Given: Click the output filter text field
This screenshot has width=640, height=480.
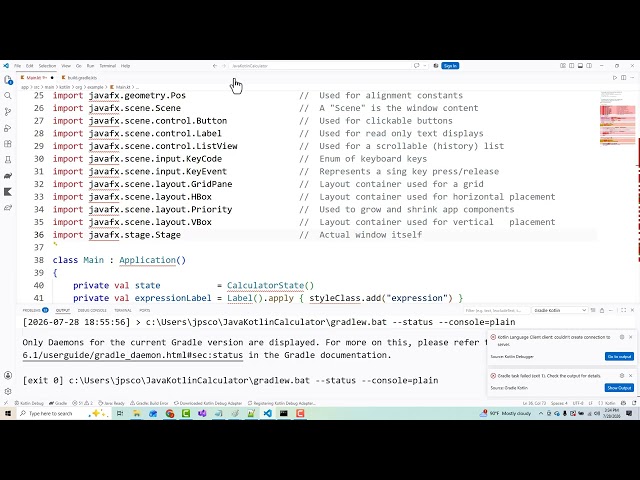Looking at the screenshot, I should tap(496, 311).
